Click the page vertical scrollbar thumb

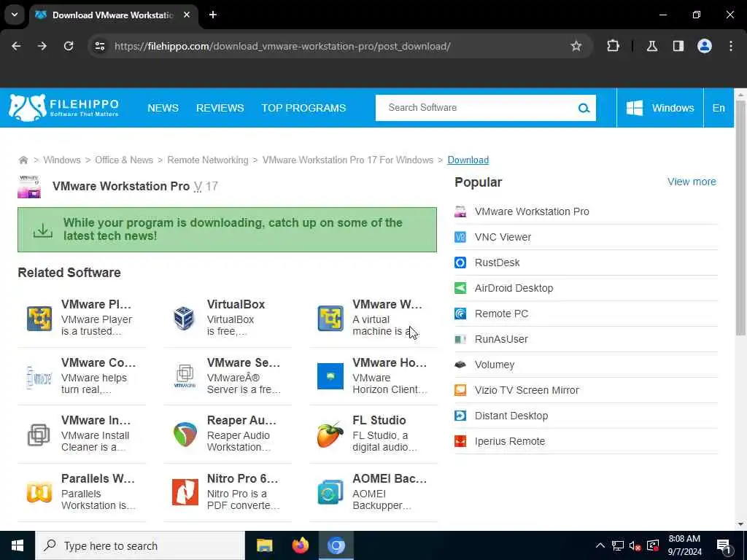click(x=740, y=217)
